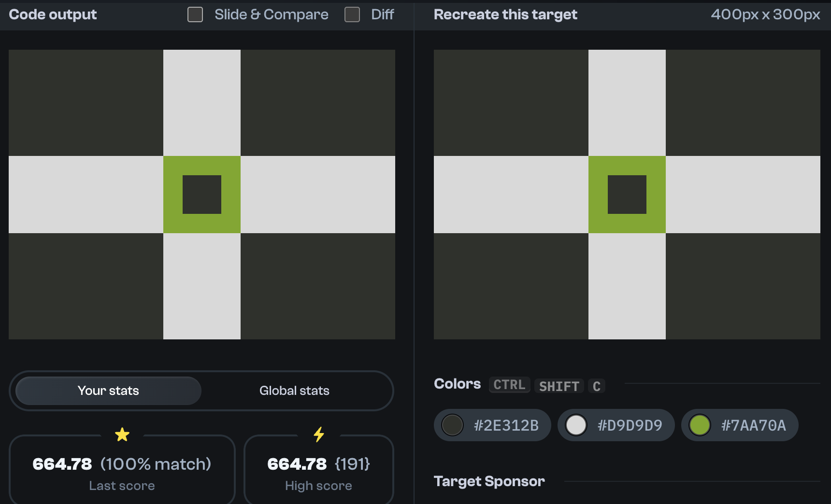Enable the Slide & Compare checkbox
Viewport: 831px width, 504px height.
[x=195, y=14]
